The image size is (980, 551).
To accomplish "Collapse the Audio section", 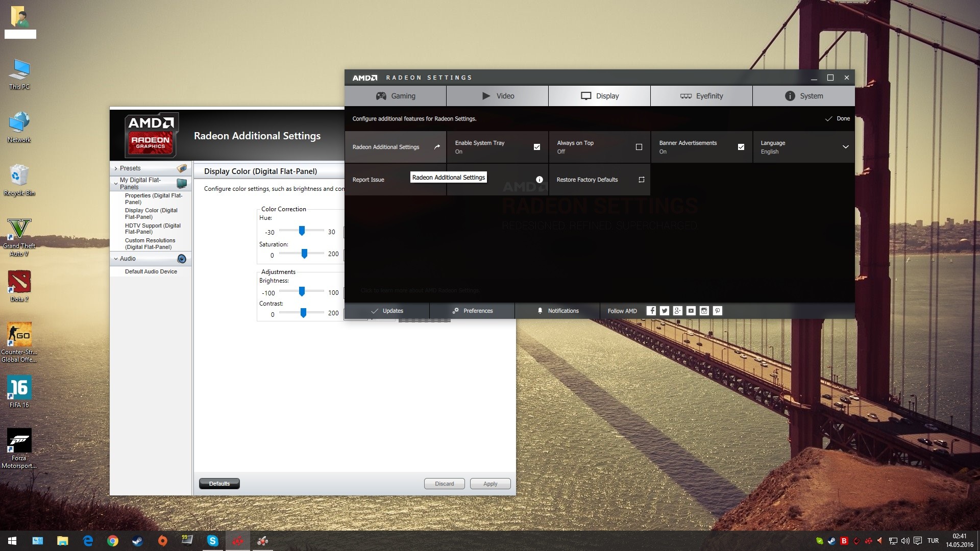I will click(116, 259).
